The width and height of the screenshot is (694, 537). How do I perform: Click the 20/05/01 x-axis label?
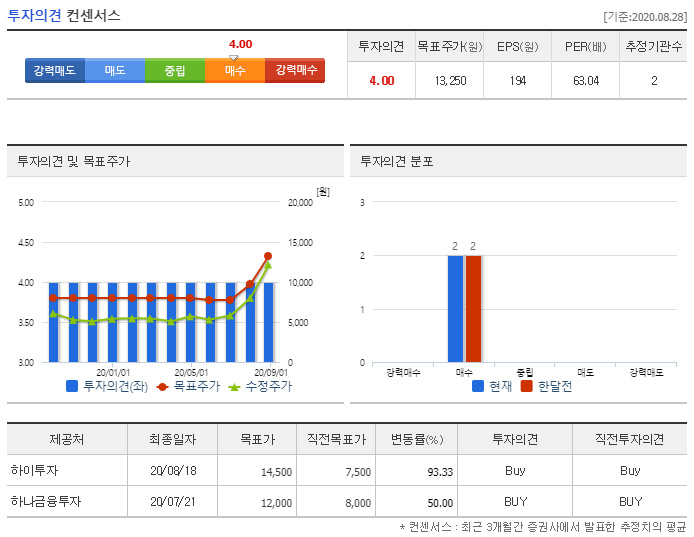pos(191,373)
